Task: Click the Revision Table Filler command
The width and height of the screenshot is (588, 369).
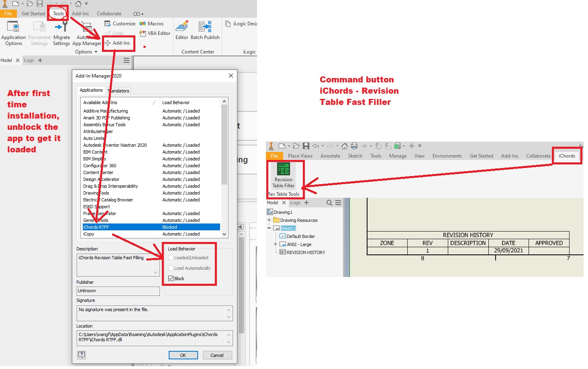Action: pos(284,176)
